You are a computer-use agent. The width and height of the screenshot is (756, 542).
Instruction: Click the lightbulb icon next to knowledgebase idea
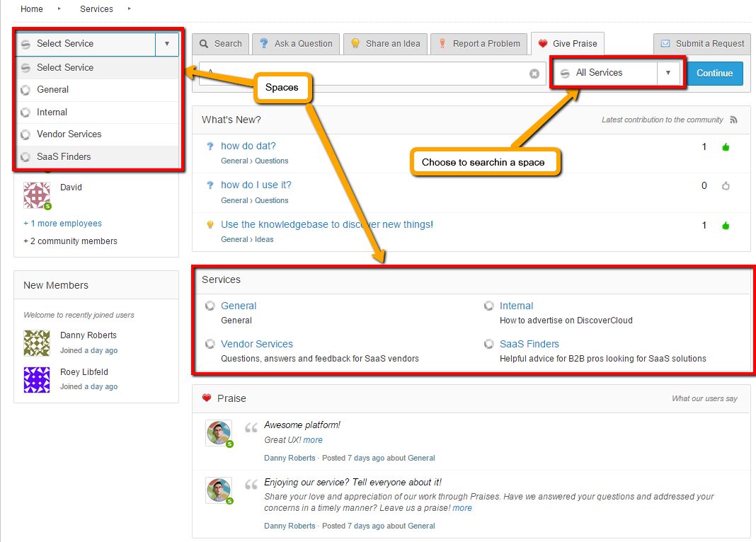click(x=210, y=225)
